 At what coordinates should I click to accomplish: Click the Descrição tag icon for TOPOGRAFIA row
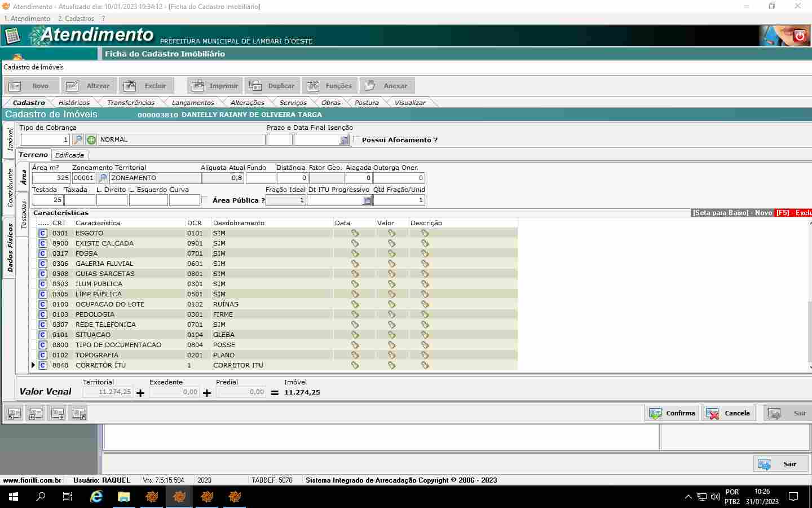425,355
